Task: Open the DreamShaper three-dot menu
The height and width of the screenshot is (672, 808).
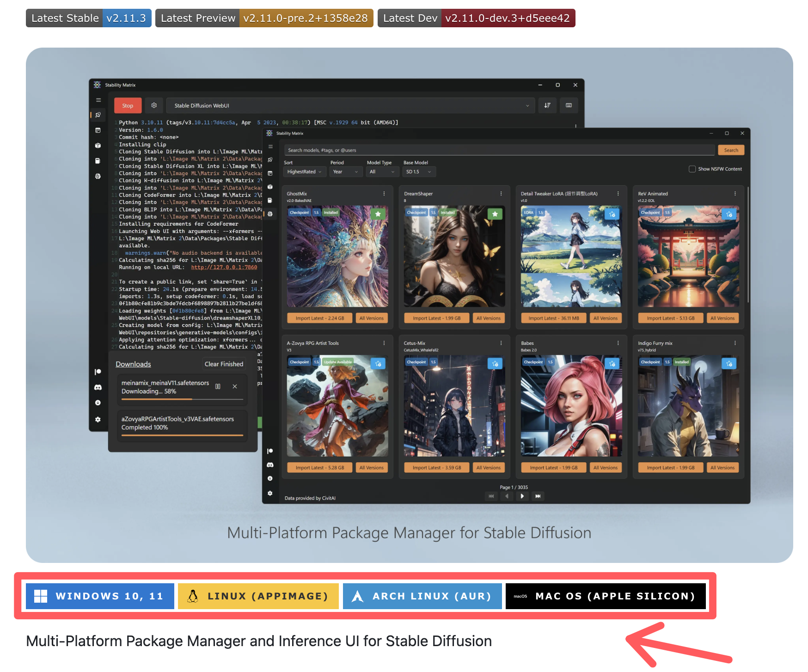Action: pyautogui.click(x=501, y=194)
